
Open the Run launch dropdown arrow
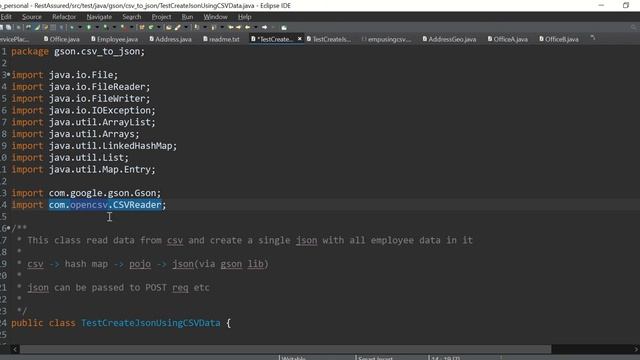97,27
